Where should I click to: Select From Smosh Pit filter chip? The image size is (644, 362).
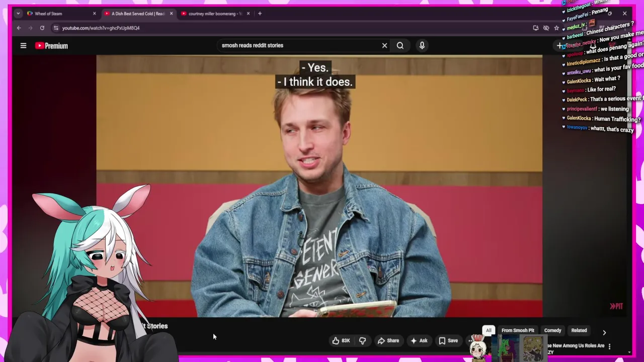pos(518,330)
